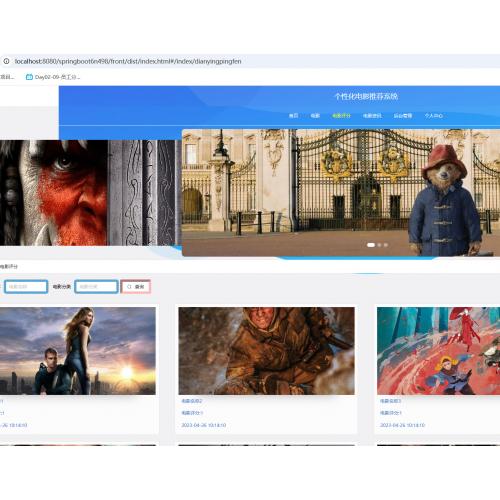The width and height of the screenshot is (500, 500).
Task: Click 电影评分1 under the third card
Action: tap(391, 413)
